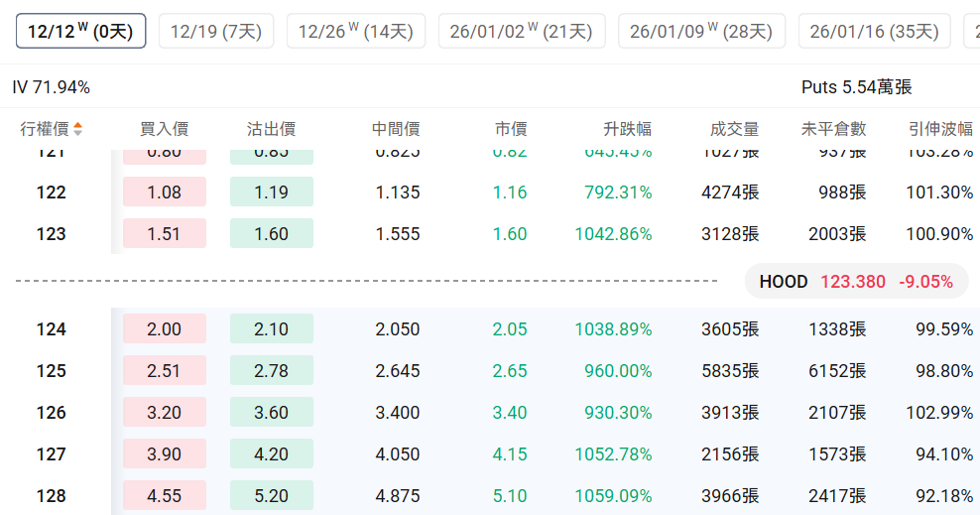Click the 未平倉數 column header
Viewport: 980px width, 515px height.
pos(833,129)
